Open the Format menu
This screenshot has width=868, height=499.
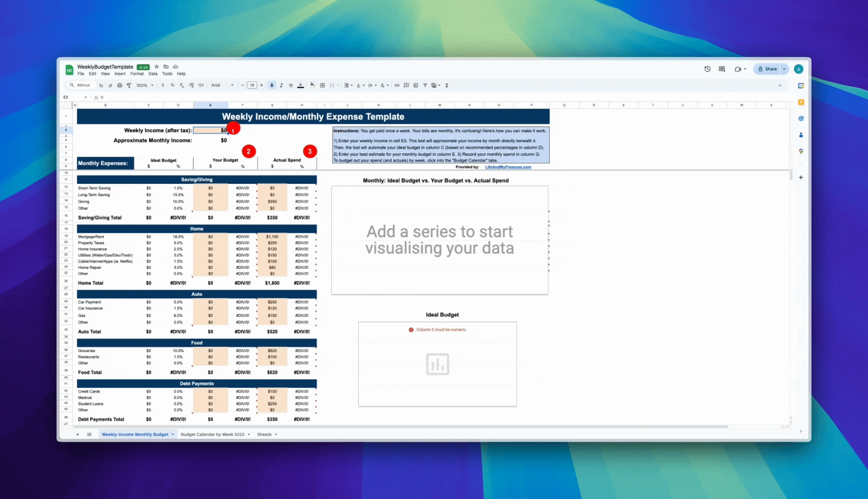tap(137, 73)
